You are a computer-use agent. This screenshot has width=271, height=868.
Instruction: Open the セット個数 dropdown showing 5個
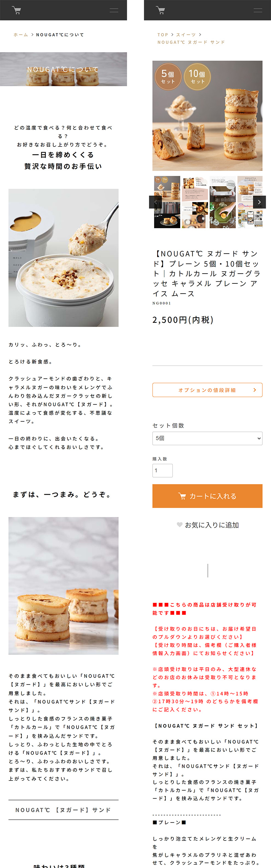pyautogui.click(x=207, y=438)
